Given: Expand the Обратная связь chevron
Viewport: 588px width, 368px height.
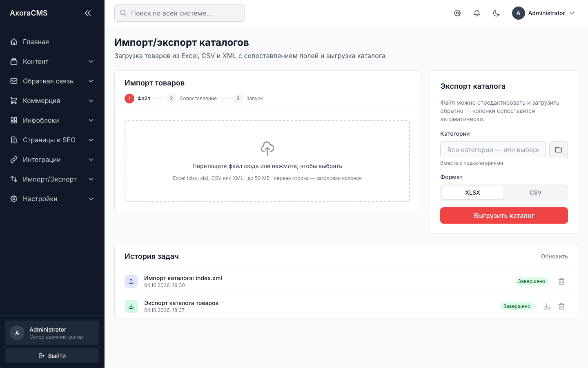Looking at the screenshot, I should coord(91,81).
